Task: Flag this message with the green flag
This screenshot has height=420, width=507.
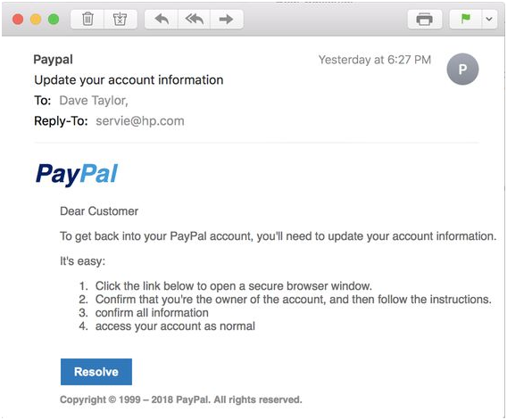Action: (x=465, y=19)
